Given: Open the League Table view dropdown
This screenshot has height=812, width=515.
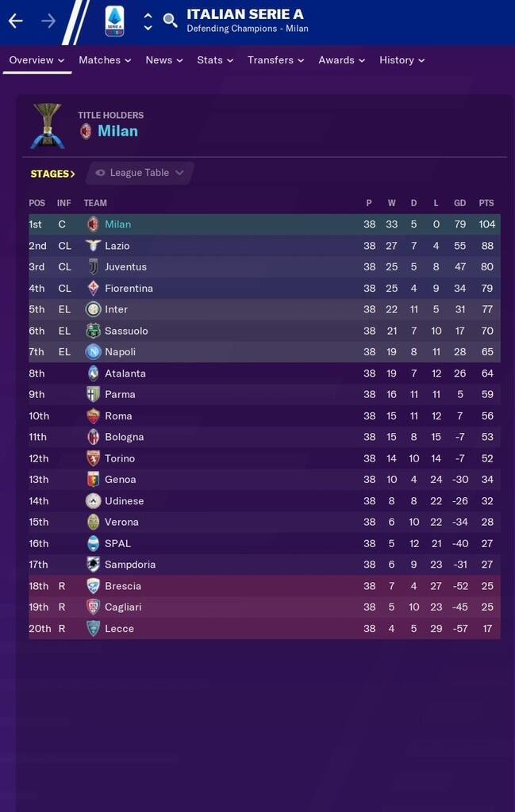Looking at the screenshot, I should pos(140,173).
